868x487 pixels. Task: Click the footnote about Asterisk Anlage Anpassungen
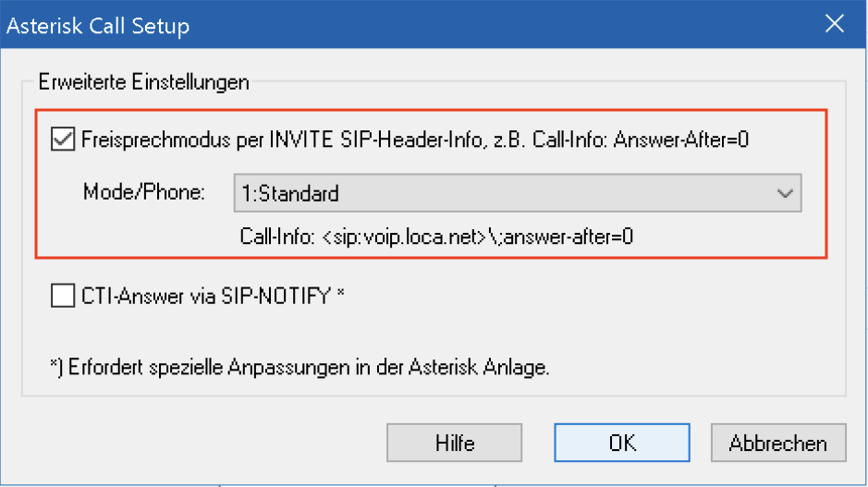tap(300, 368)
